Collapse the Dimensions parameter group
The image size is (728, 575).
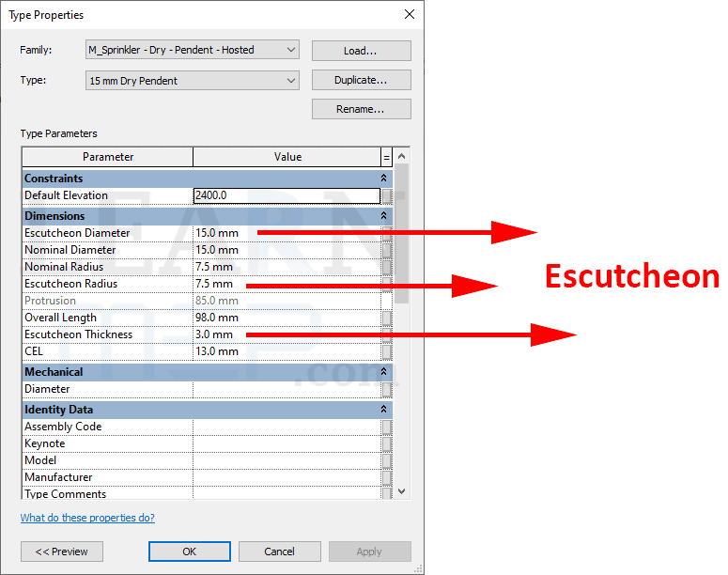383,216
